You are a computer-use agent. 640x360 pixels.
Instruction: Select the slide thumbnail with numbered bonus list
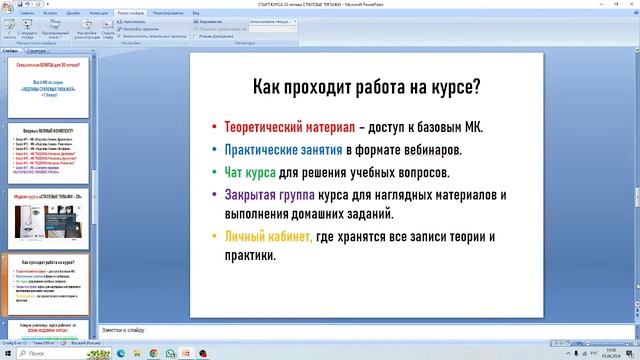point(48,153)
